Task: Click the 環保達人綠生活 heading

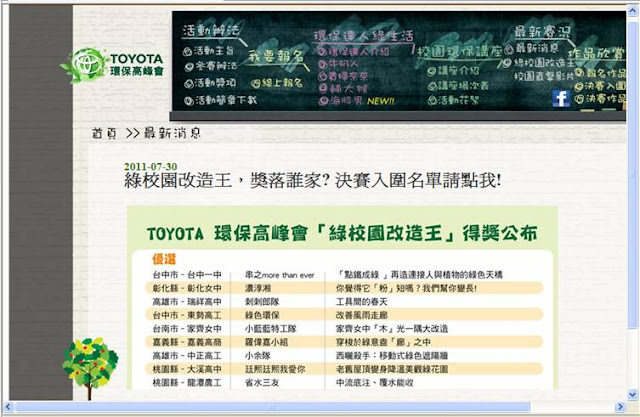Action: 363,35
